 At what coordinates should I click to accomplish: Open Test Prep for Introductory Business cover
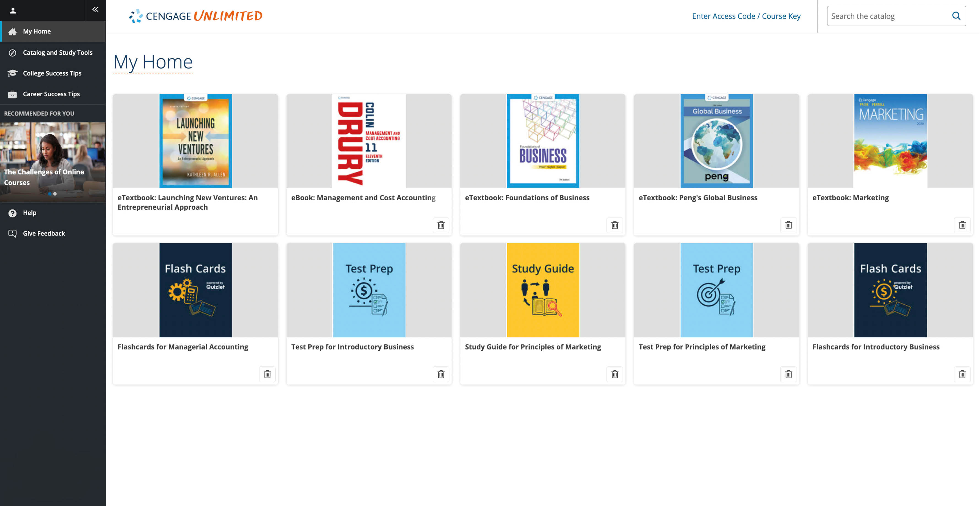point(369,290)
